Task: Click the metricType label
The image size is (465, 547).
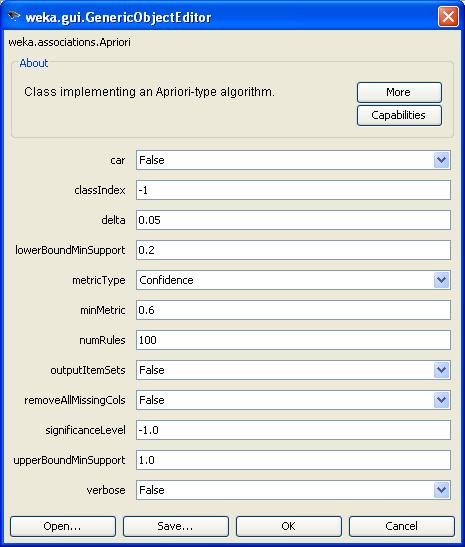Action: (x=99, y=280)
